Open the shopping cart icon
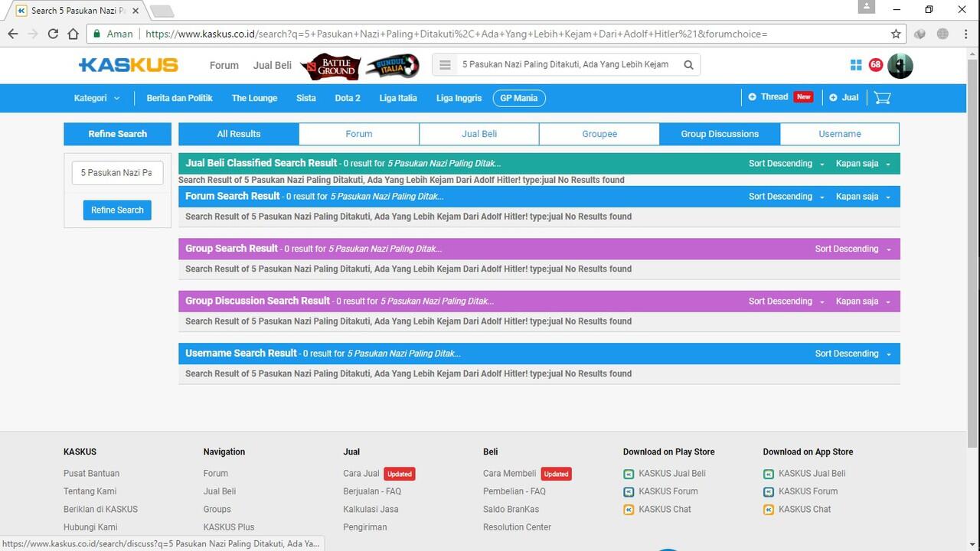980x551 pixels. [x=882, y=97]
